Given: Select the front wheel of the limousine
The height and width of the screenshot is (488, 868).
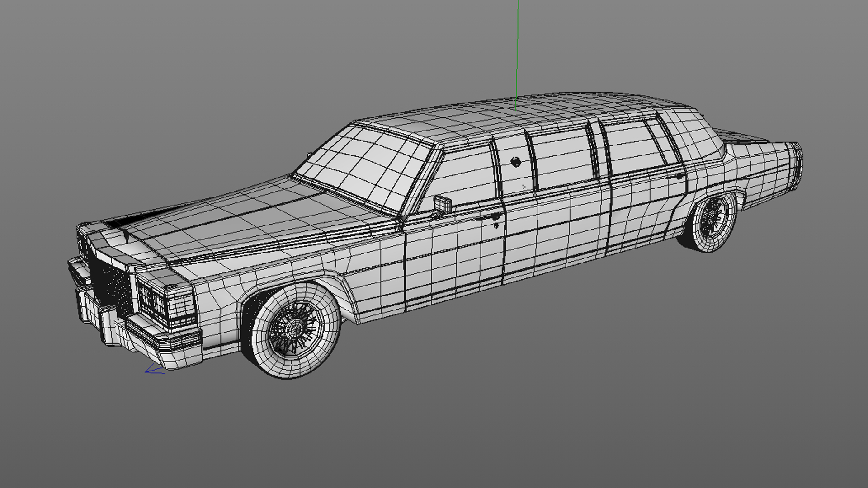Looking at the screenshot, I should pos(291,330).
